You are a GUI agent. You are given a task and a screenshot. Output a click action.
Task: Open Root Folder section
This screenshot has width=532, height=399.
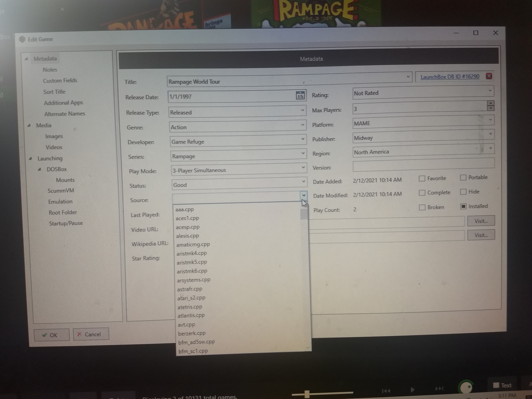63,212
